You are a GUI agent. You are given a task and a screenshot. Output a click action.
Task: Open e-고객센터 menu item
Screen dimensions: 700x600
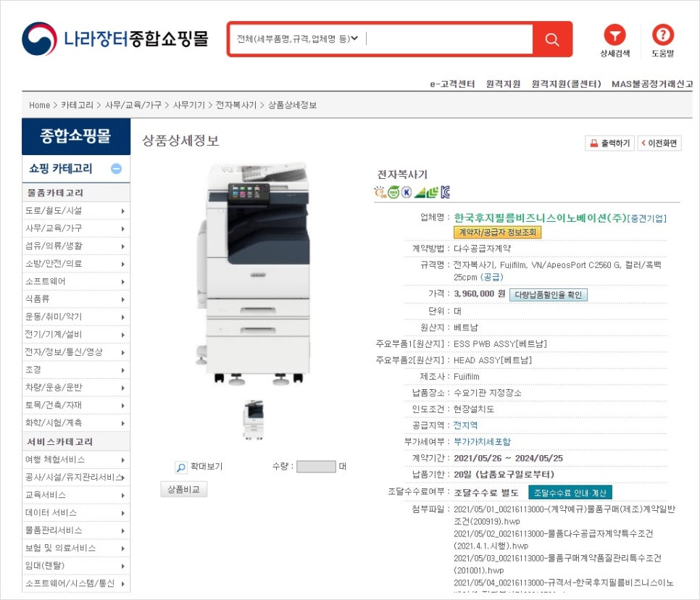pyautogui.click(x=452, y=84)
